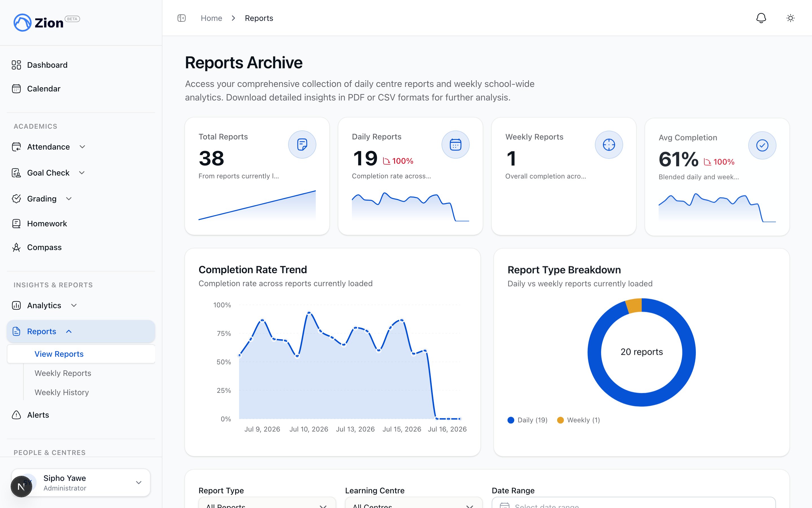The width and height of the screenshot is (812, 508).
Task: Click the Homework book icon
Action: pyautogui.click(x=16, y=224)
